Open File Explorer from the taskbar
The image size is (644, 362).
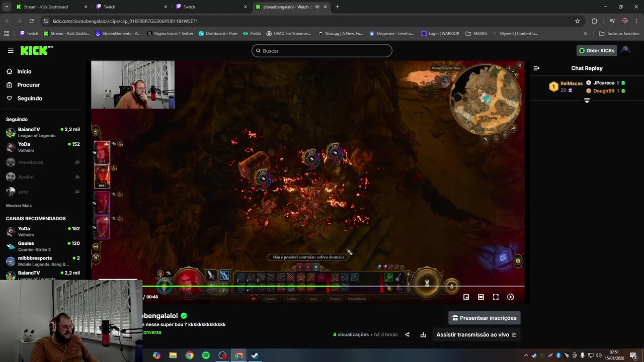point(173,355)
